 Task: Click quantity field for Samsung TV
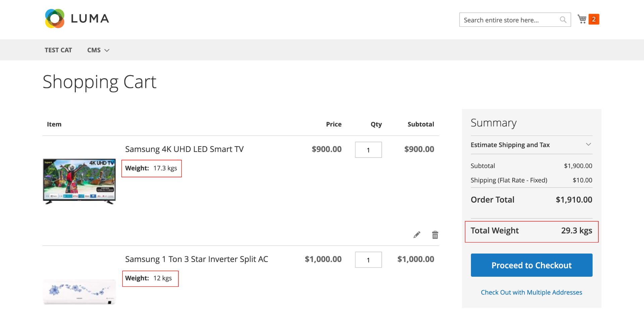point(368,150)
